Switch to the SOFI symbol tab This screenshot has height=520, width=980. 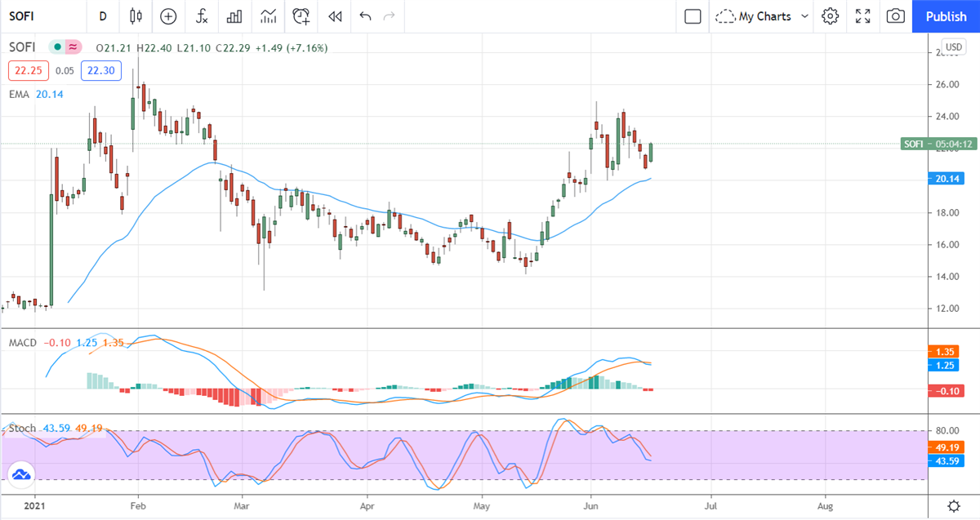click(22, 16)
